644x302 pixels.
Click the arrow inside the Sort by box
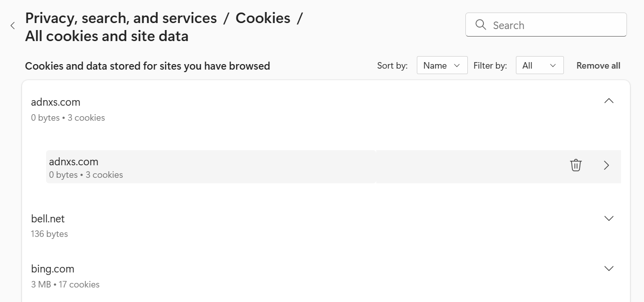point(457,66)
